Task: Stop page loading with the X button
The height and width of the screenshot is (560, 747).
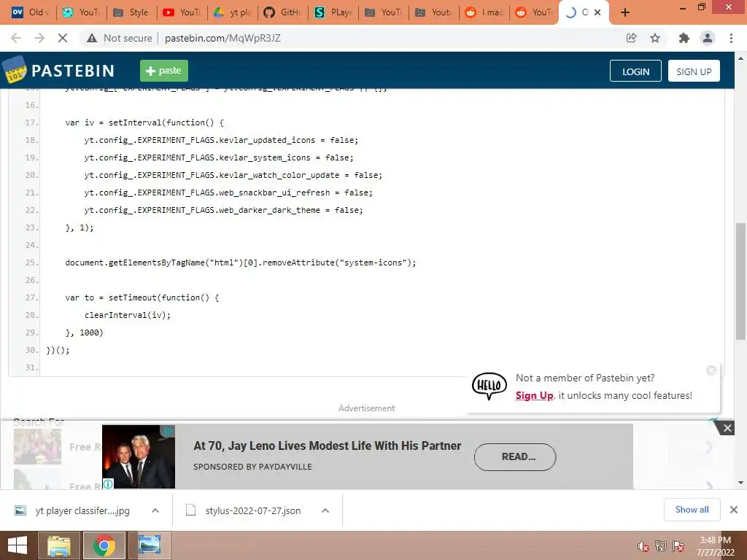Action: coord(63,38)
